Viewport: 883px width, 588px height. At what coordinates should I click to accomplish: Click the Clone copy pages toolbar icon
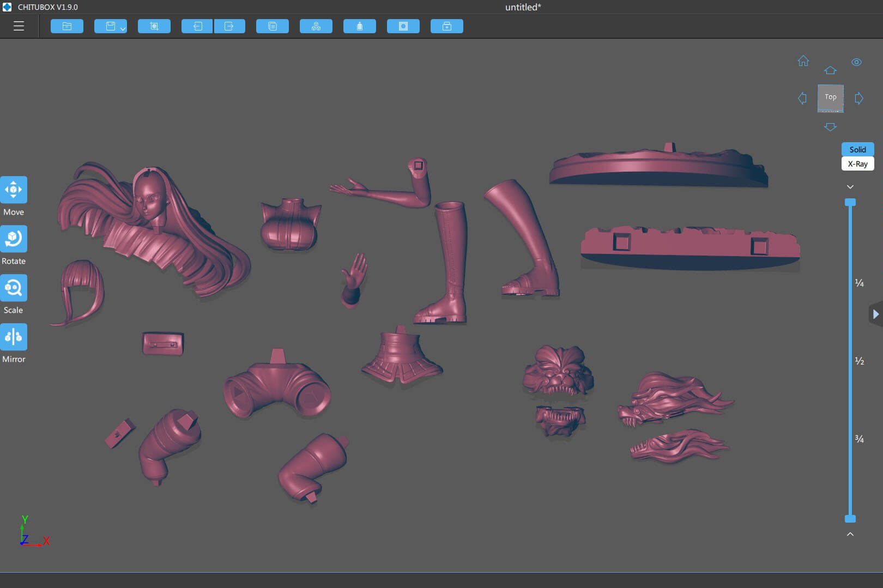273,26
